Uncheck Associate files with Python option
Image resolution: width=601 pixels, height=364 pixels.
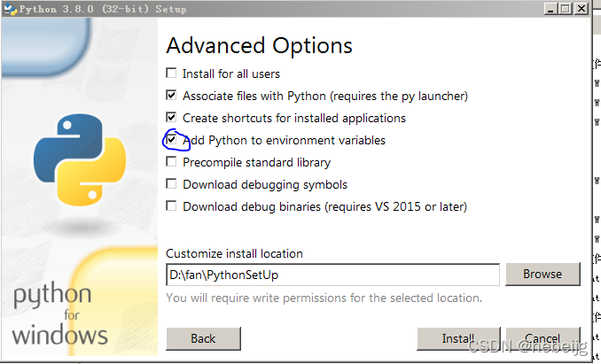coord(171,95)
